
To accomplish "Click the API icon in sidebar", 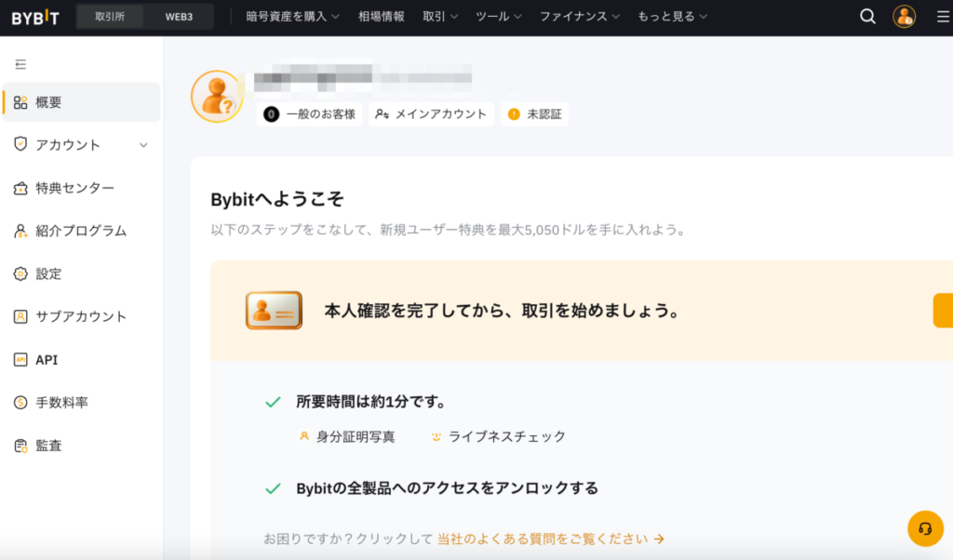I will pyautogui.click(x=20, y=360).
